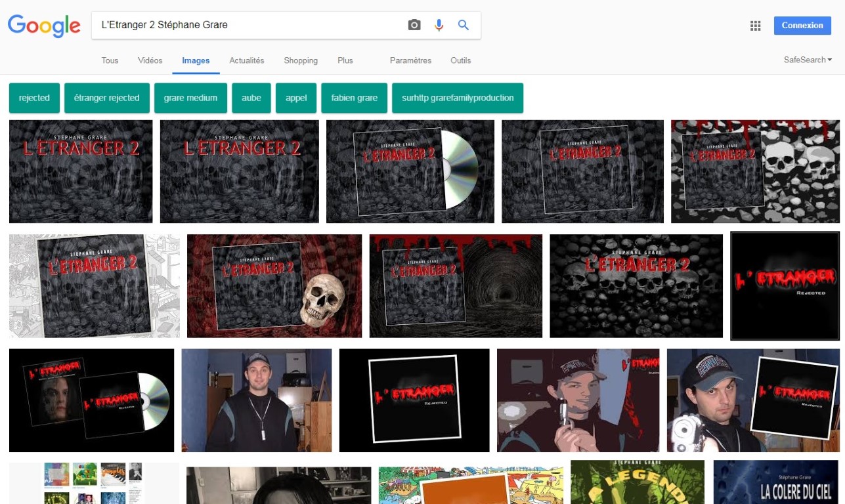The width and height of the screenshot is (845, 504).
Task: Open the Outils options
Action: coord(460,60)
